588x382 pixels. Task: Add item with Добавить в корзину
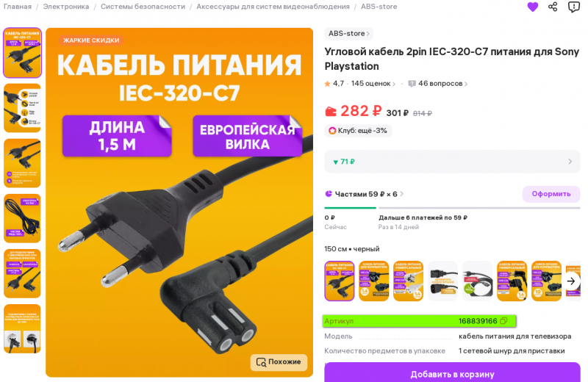[452, 373]
